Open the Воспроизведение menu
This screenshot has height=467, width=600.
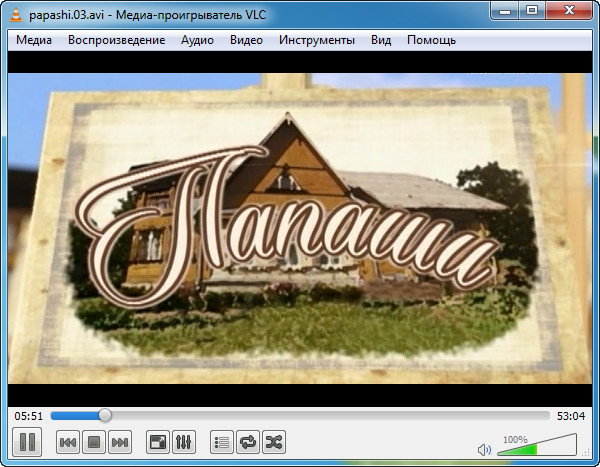(116, 40)
